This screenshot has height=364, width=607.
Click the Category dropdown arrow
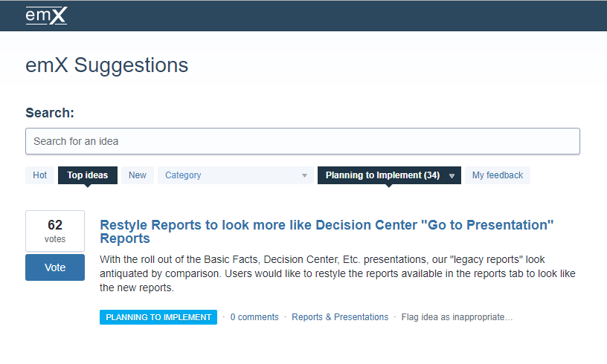[305, 176]
